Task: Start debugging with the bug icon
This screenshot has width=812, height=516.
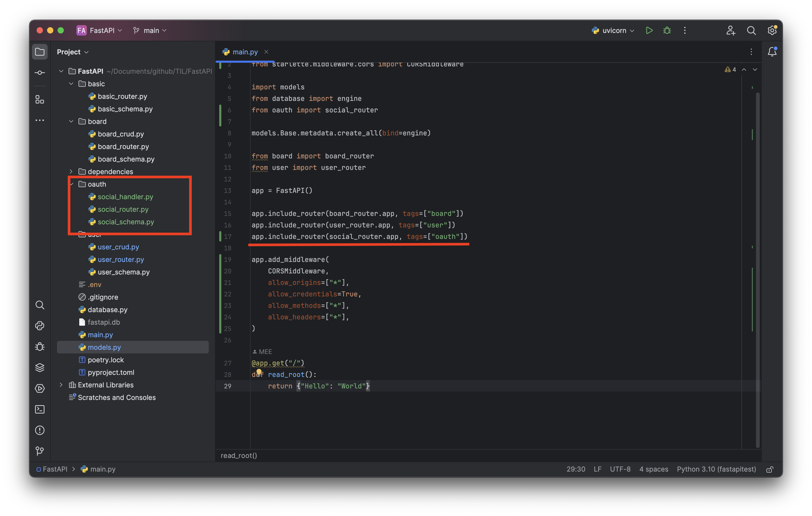Action: (x=667, y=30)
